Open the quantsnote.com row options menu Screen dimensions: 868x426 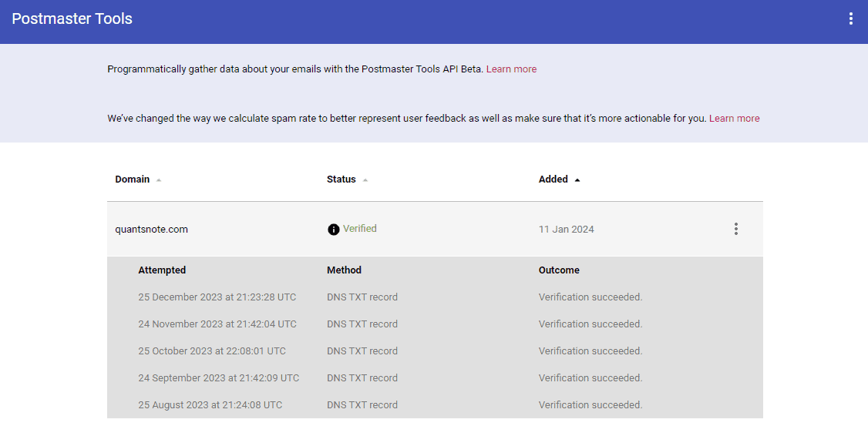(x=735, y=229)
